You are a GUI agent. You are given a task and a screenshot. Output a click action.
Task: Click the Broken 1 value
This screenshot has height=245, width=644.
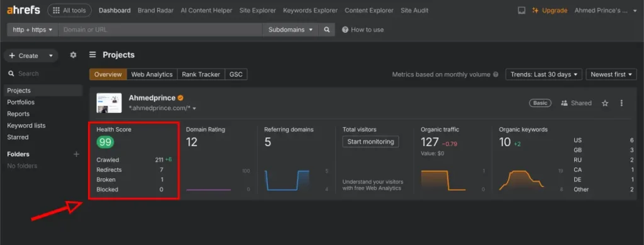tap(162, 179)
